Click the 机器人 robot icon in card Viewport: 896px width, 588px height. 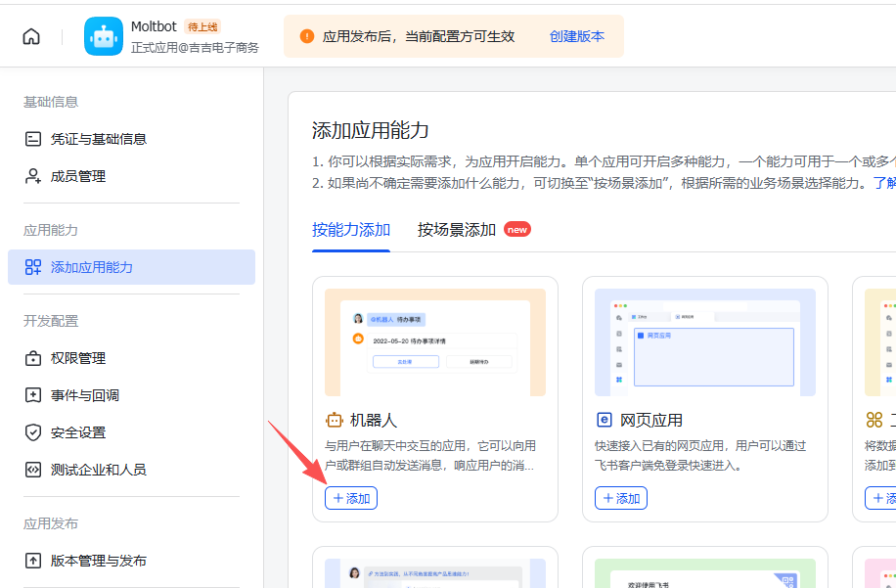pos(335,420)
